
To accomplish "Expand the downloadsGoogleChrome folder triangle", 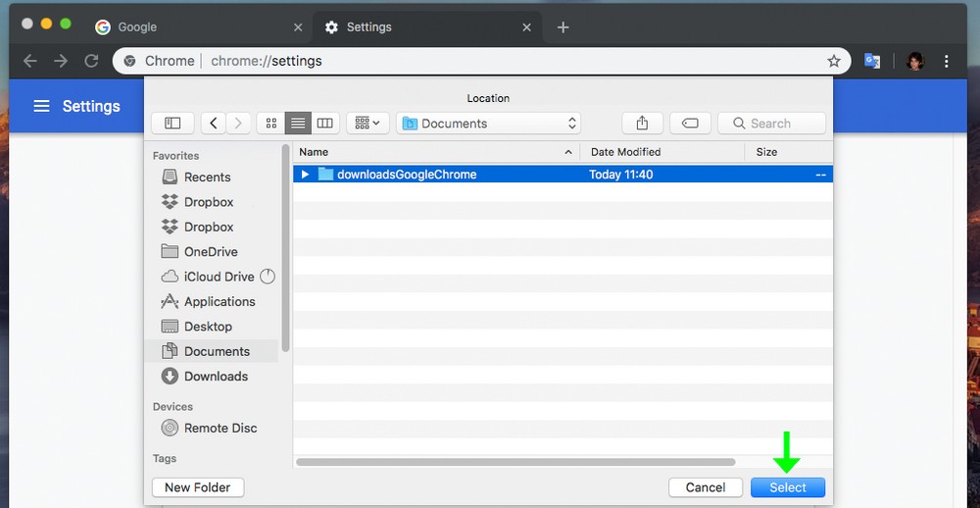I will coord(306,175).
